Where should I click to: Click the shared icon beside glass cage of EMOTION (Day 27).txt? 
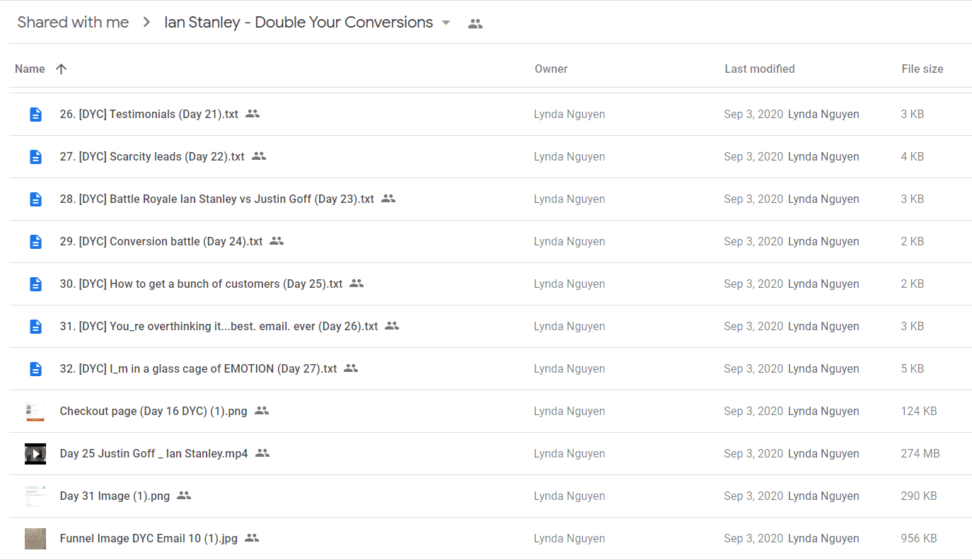tap(351, 368)
